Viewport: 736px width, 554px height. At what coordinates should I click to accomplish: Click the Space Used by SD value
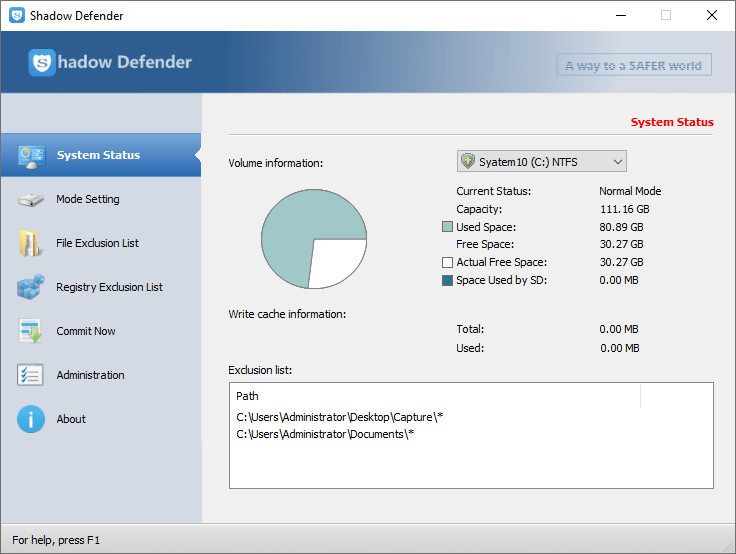[619, 280]
